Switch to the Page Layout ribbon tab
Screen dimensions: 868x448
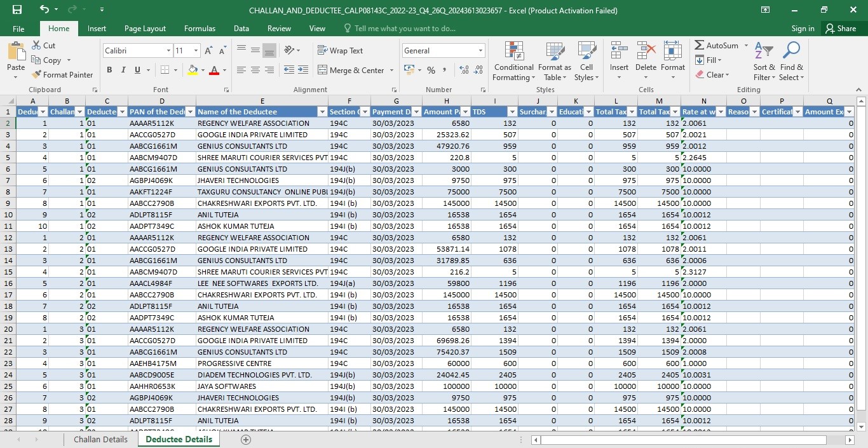coord(145,29)
